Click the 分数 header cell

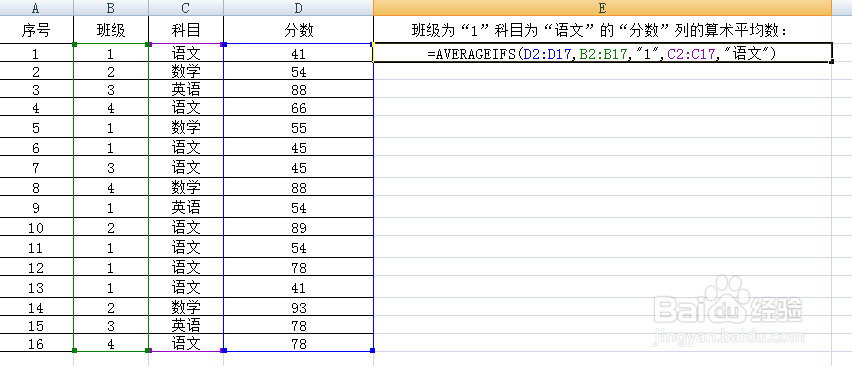[x=298, y=30]
